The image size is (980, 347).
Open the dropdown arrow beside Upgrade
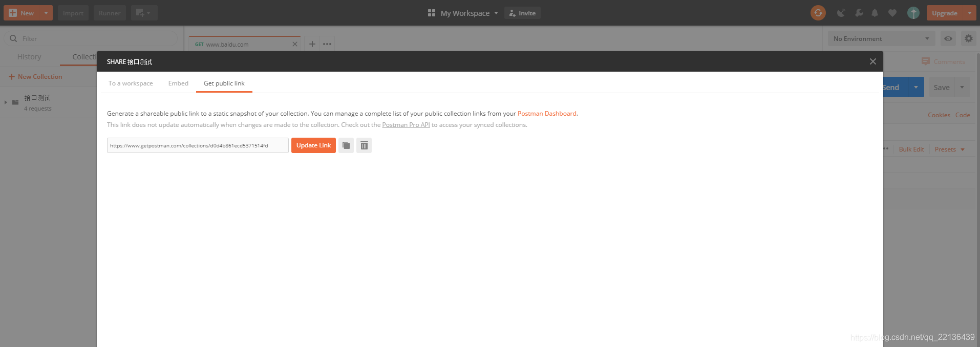(970, 13)
